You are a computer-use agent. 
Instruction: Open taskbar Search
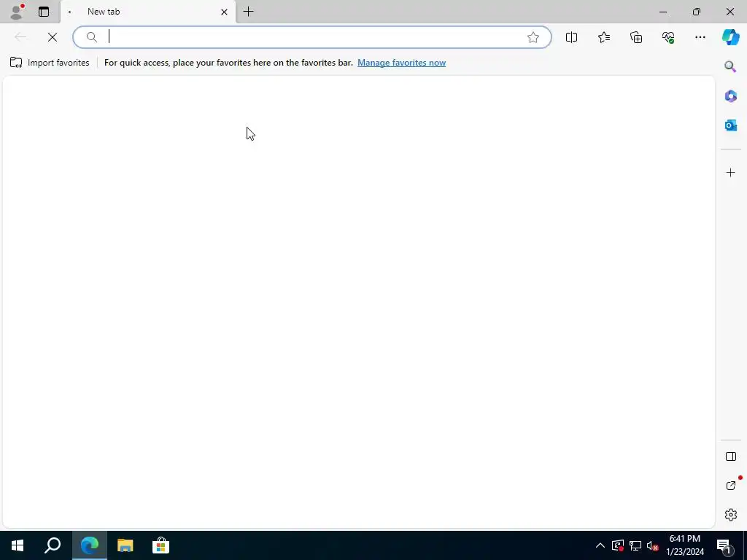pyautogui.click(x=53, y=545)
